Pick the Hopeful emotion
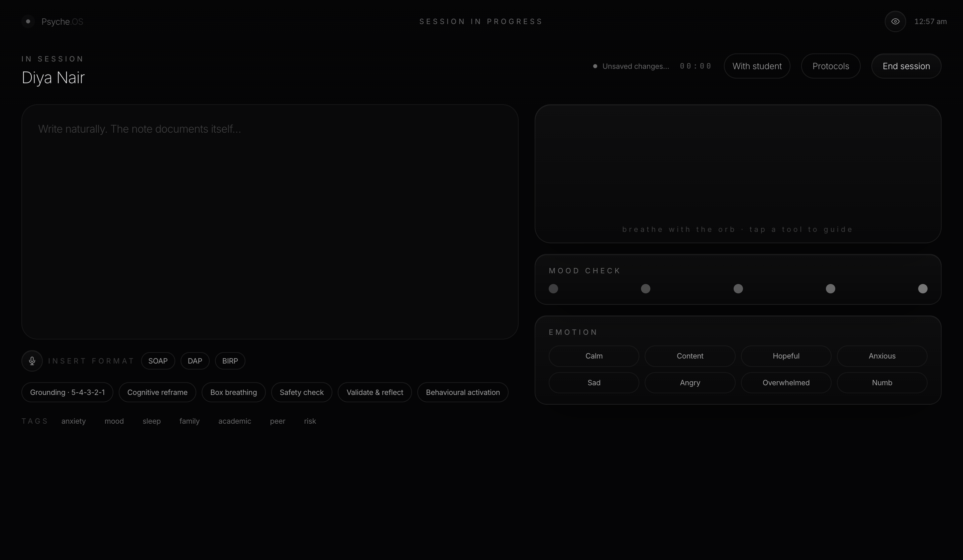This screenshot has height=560, width=963. pyautogui.click(x=786, y=356)
